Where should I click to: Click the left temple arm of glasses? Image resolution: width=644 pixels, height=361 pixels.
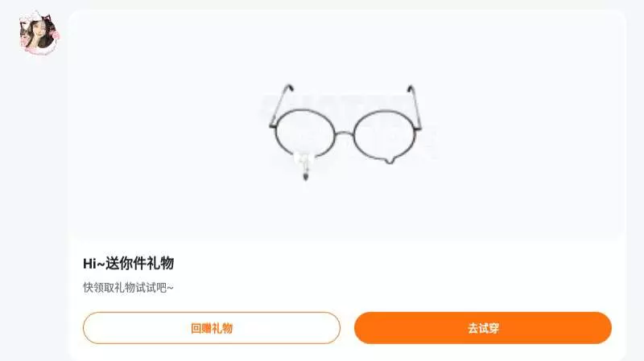[x=280, y=105]
